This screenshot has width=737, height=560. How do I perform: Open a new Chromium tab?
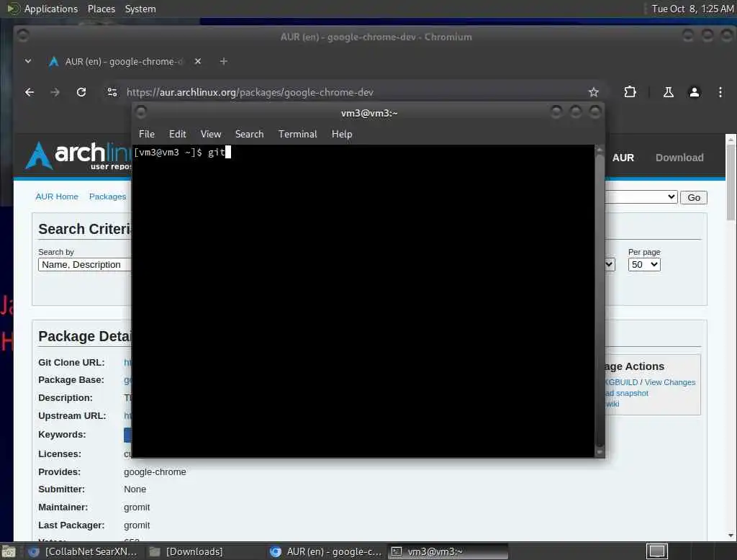click(224, 61)
